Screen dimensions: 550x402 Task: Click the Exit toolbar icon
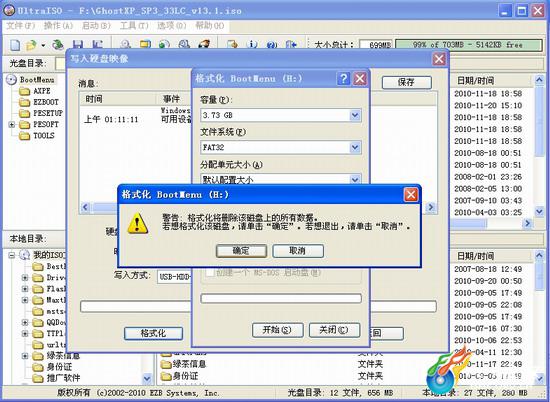tap(291, 45)
